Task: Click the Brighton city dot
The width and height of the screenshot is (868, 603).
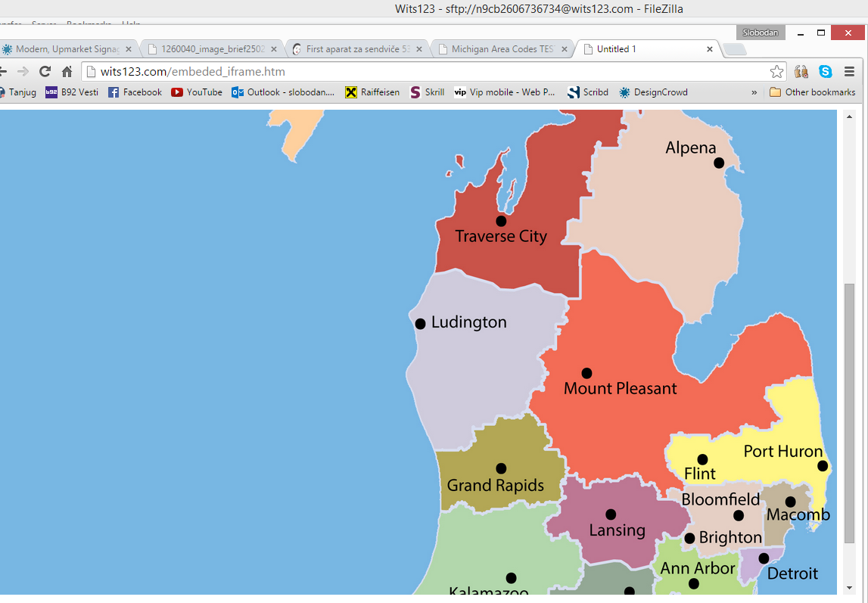Action: [x=689, y=538]
